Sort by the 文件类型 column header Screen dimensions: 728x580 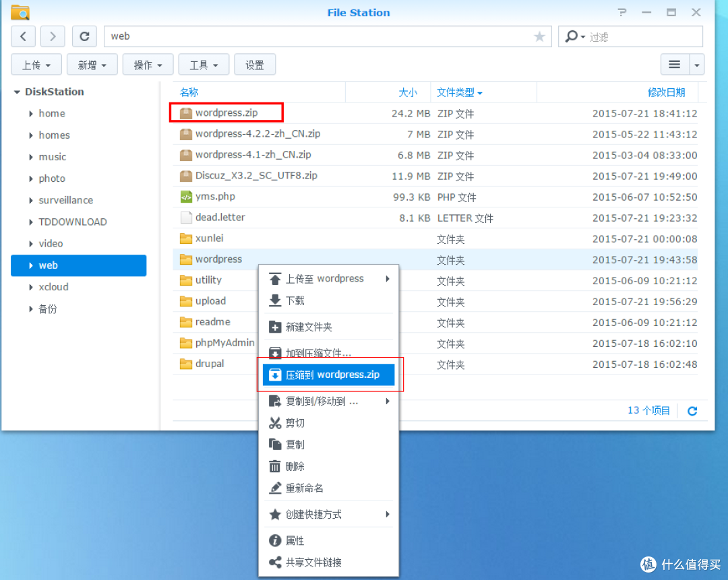[484, 92]
